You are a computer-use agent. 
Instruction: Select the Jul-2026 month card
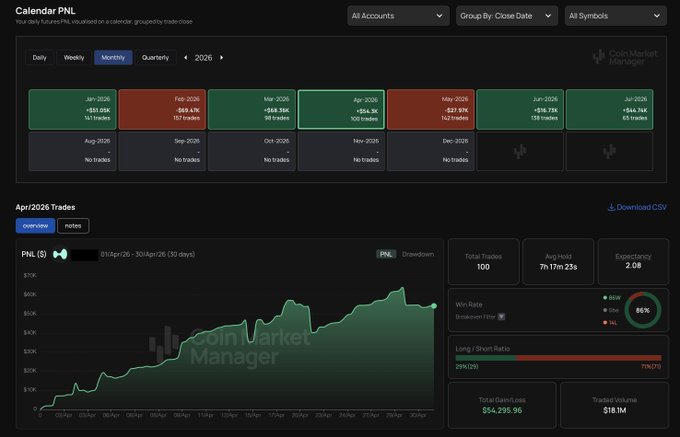pos(609,110)
